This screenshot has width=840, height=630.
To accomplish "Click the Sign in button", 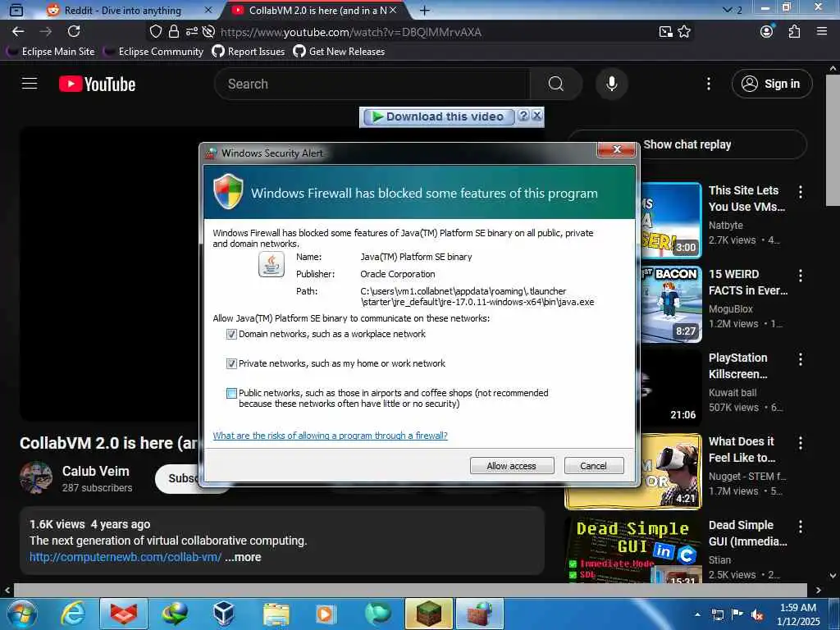I will point(772,84).
